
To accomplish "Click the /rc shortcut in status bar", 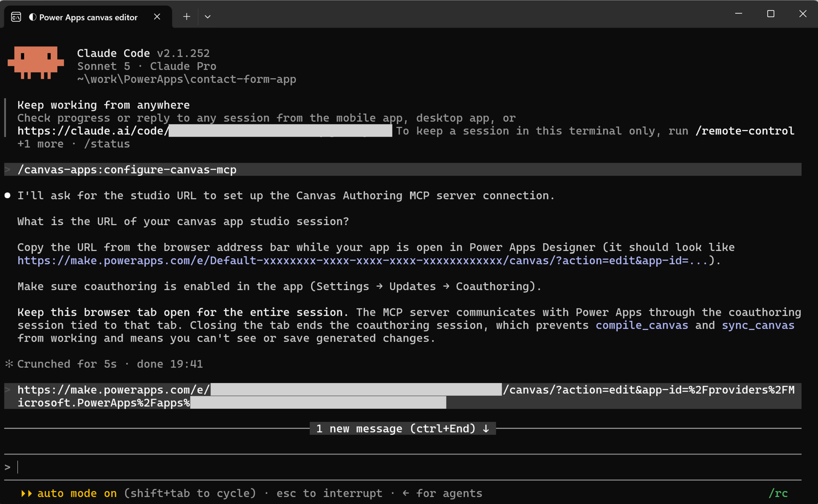I will [x=778, y=493].
